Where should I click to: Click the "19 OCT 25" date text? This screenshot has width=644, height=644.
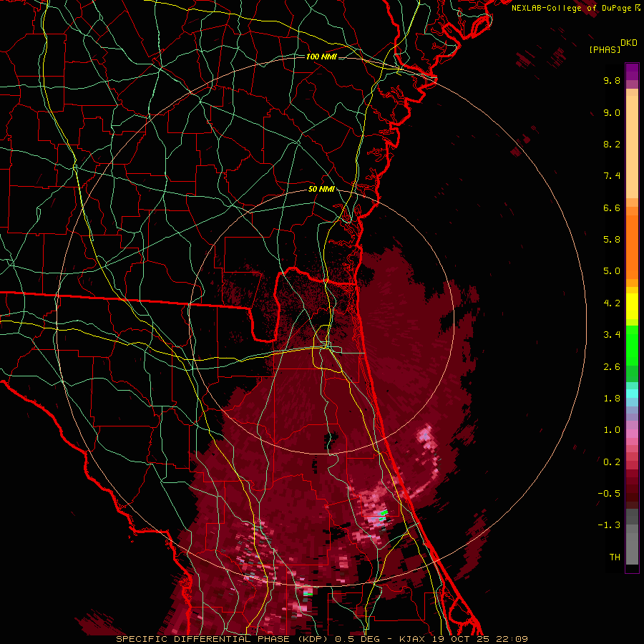[x=462, y=639]
